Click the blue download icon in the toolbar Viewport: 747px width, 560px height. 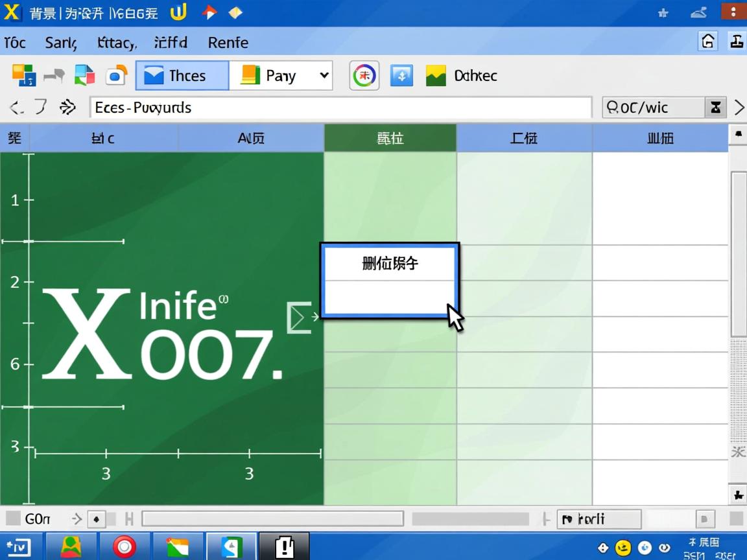click(401, 75)
